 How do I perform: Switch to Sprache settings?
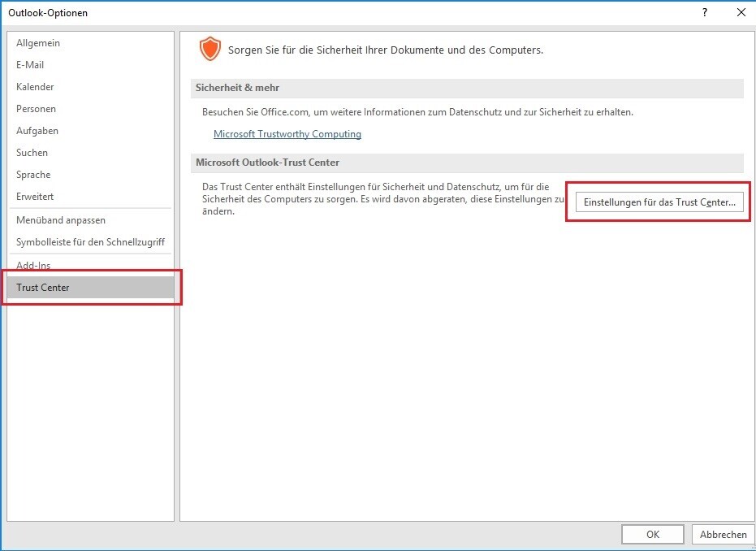[90, 175]
